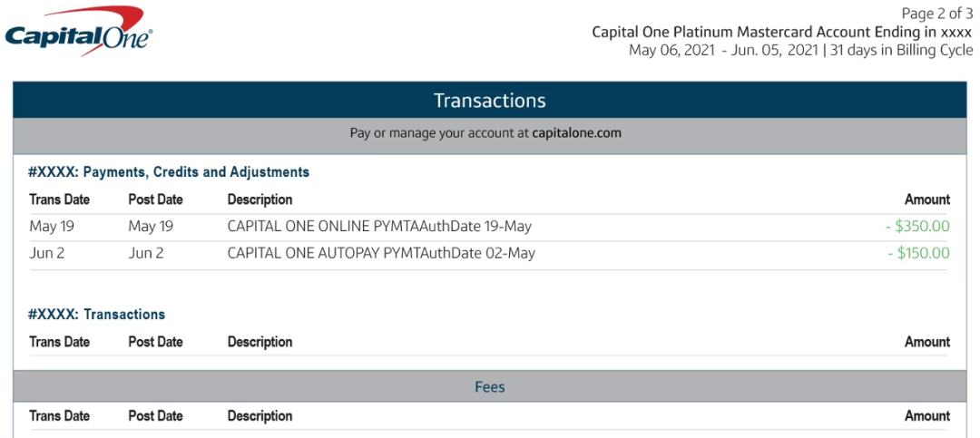The image size is (980, 438).
Task: Click the Page 2 of 3 indicator
Action: [x=936, y=13]
